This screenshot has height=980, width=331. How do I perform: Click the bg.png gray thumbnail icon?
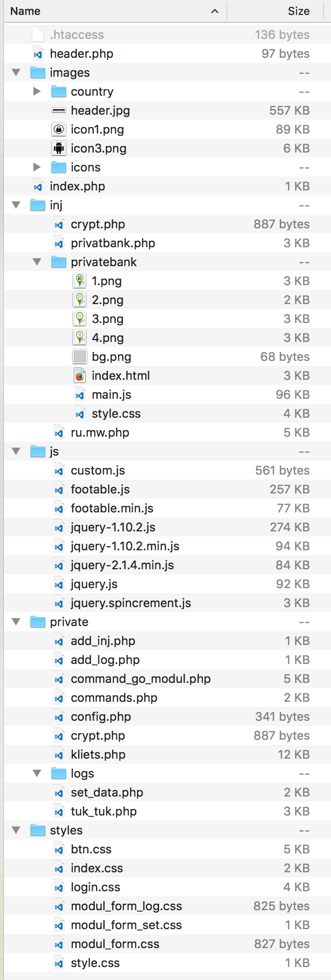(x=80, y=357)
